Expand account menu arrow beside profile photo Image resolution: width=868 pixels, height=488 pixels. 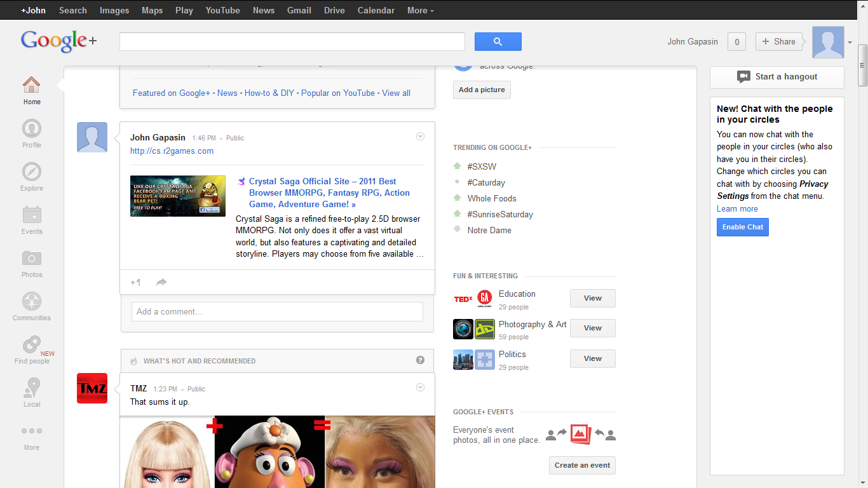850,43
